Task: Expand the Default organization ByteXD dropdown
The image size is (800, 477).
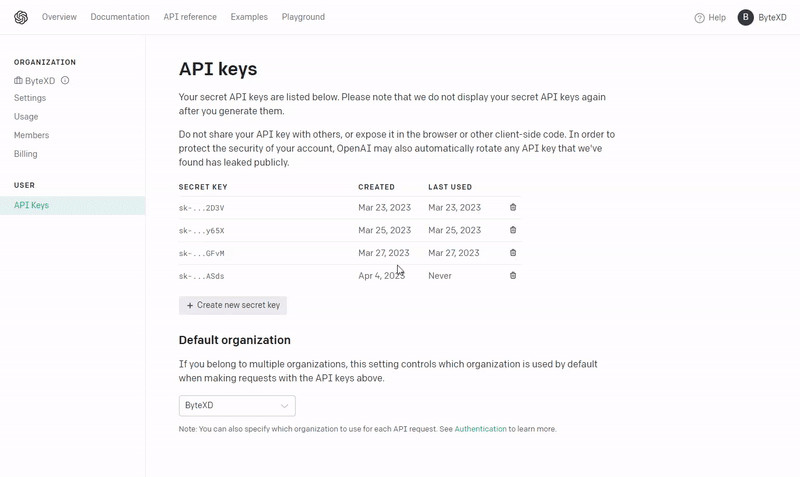Action: pyautogui.click(x=237, y=406)
